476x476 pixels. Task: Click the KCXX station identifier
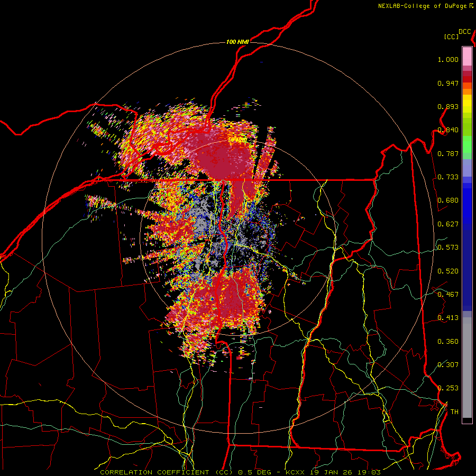tap(296, 472)
